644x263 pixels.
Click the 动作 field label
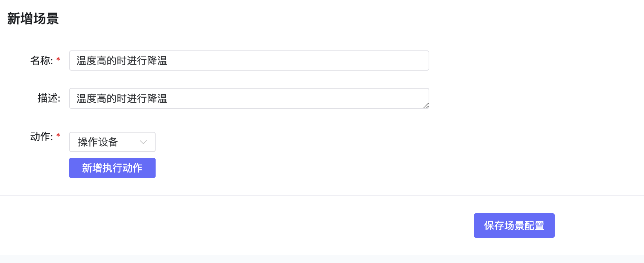[41, 137]
